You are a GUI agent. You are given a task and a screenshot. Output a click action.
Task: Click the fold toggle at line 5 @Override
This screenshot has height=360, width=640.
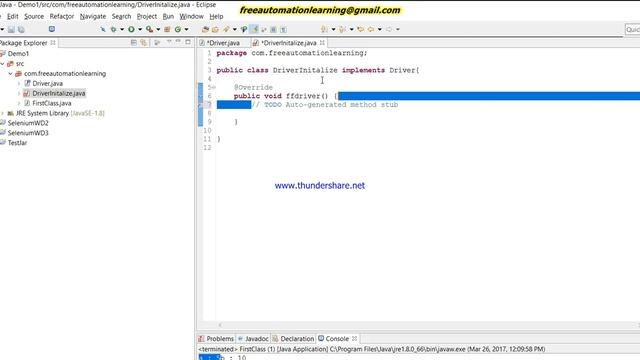[213, 87]
